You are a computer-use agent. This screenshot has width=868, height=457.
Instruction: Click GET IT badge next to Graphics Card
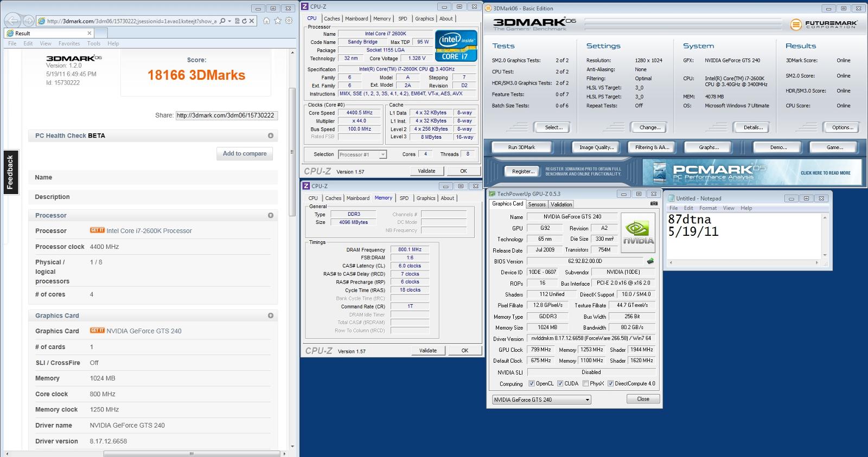97,330
